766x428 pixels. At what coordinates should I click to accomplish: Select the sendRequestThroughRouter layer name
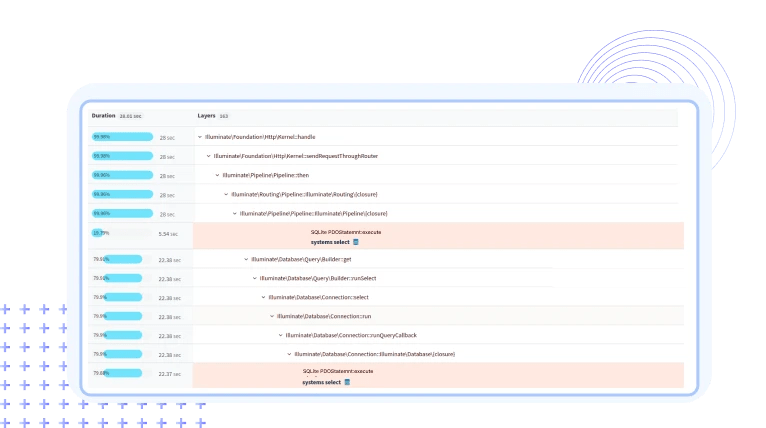(296, 156)
